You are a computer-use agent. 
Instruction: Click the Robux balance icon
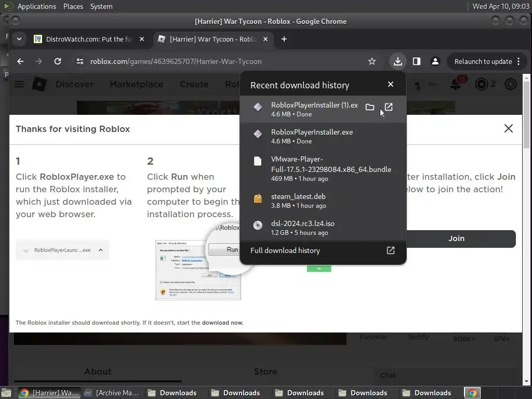coord(481,84)
